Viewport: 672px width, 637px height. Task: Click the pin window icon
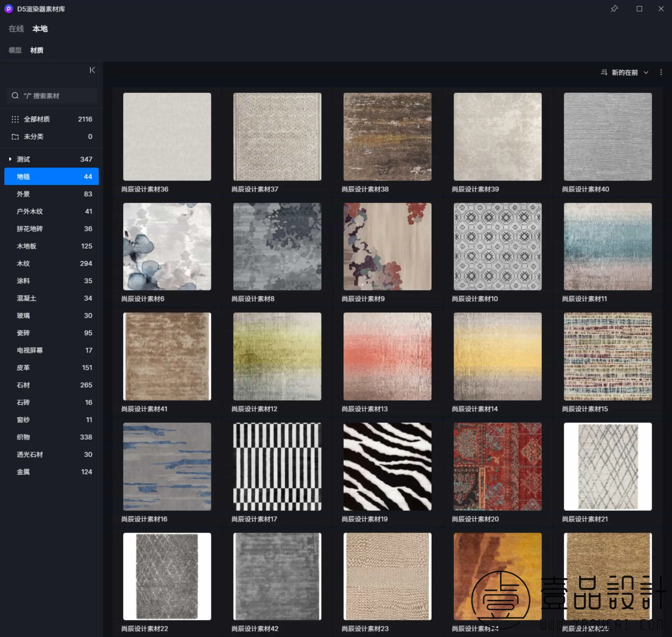614,9
